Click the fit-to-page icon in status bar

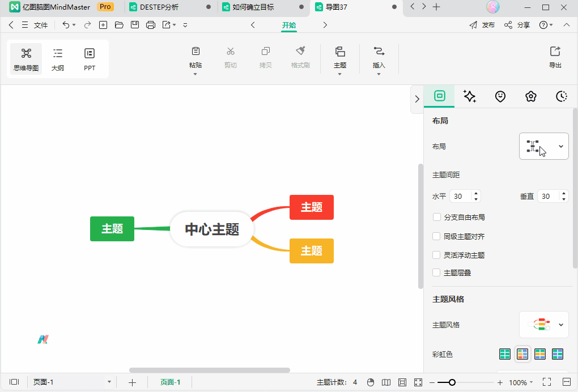coord(402,382)
